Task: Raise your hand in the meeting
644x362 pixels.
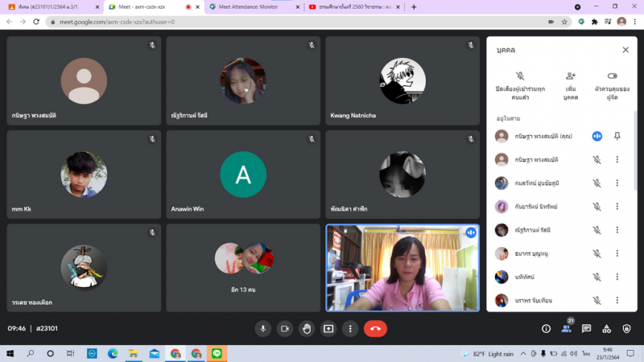Action: pyautogui.click(x=306, y=328)
